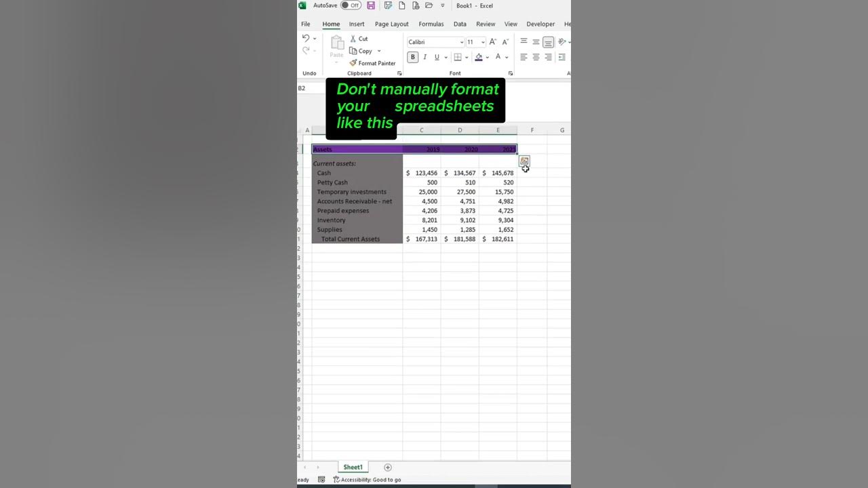Select Middle Align icon

click(x=536, y=42)
